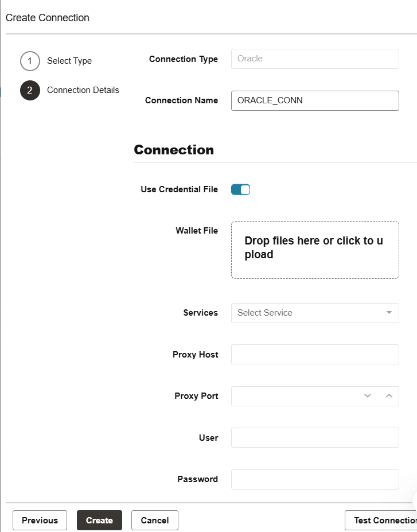Toggle the Use Credential File switch

pos(241,189)
